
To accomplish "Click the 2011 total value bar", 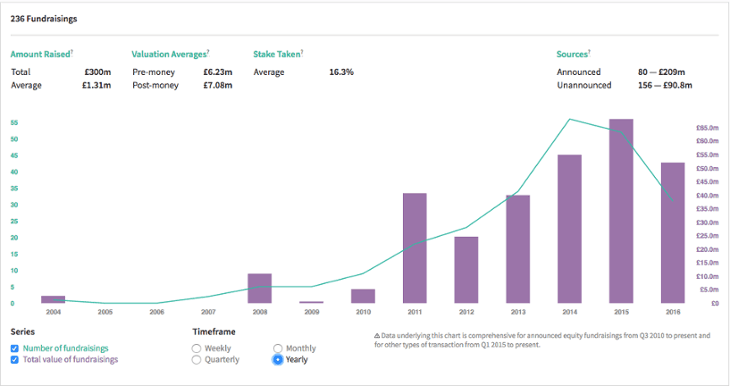I will pyautogui.click(x=415, y=248).
